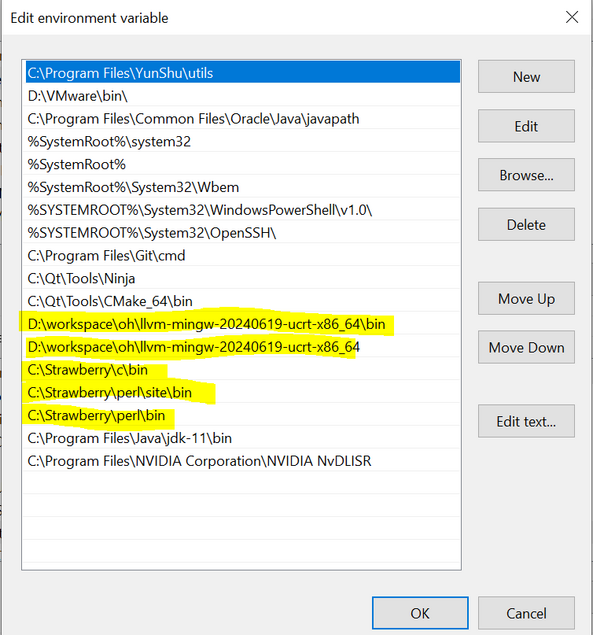
Task: Click the New button
Action: click(526, 77)
